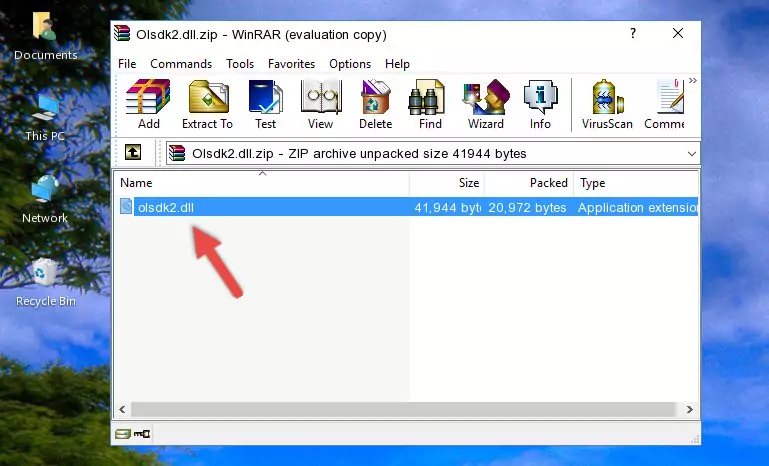
Task: Select the olsdk2.dll file row
Action: click(x=407, y=207)
